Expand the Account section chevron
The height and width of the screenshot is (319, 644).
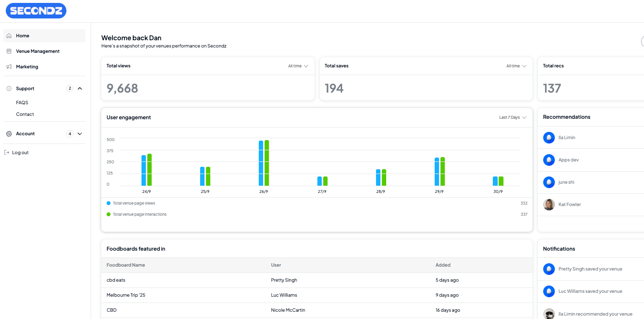pyautogui.click(x=80, y=134)
